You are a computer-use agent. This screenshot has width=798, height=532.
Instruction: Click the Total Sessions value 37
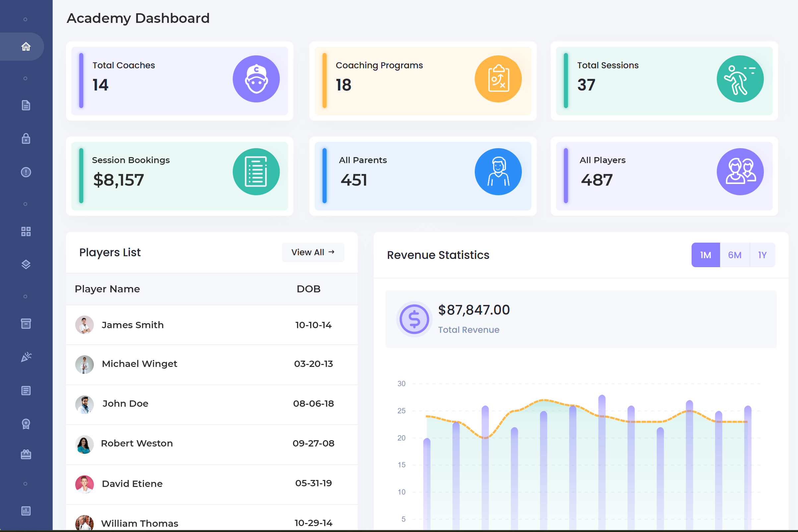pyautogui.click(x=586, y=85)
